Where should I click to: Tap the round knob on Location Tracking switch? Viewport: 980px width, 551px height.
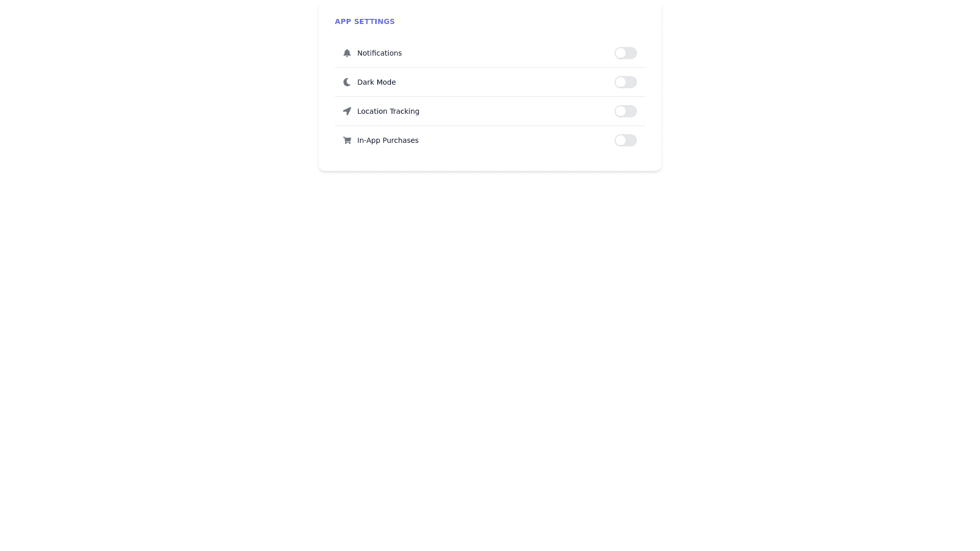pyautogui.click(x=620, y=111)
